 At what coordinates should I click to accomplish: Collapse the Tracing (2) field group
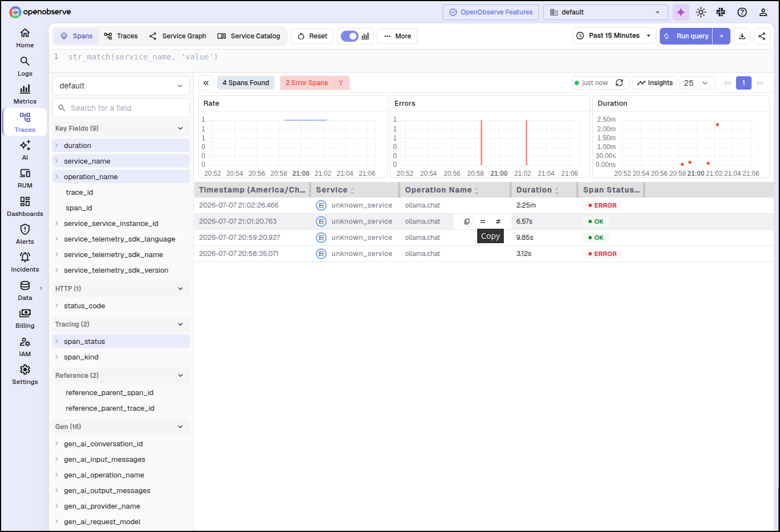(121, 324)
